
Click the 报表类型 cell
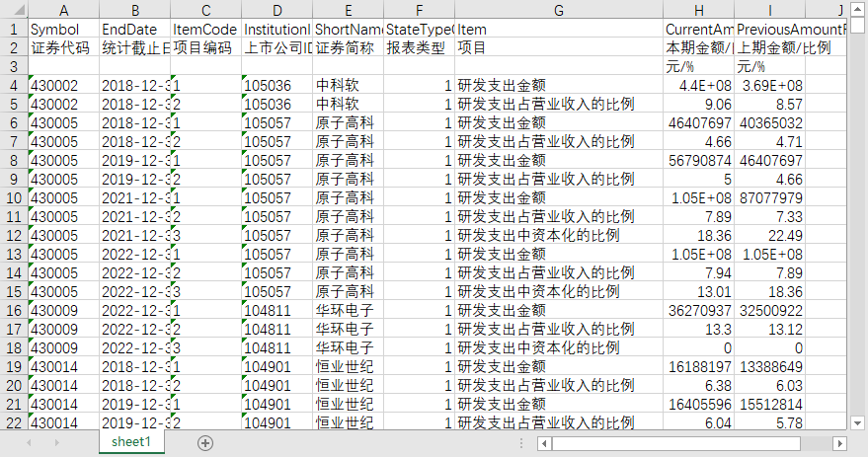[x=419, y=47]
